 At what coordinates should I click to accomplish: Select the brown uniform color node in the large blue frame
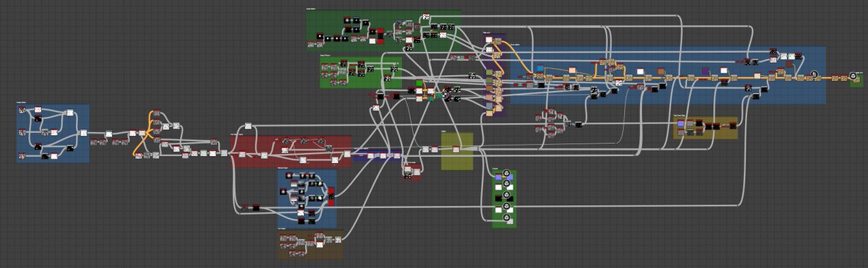660,72
